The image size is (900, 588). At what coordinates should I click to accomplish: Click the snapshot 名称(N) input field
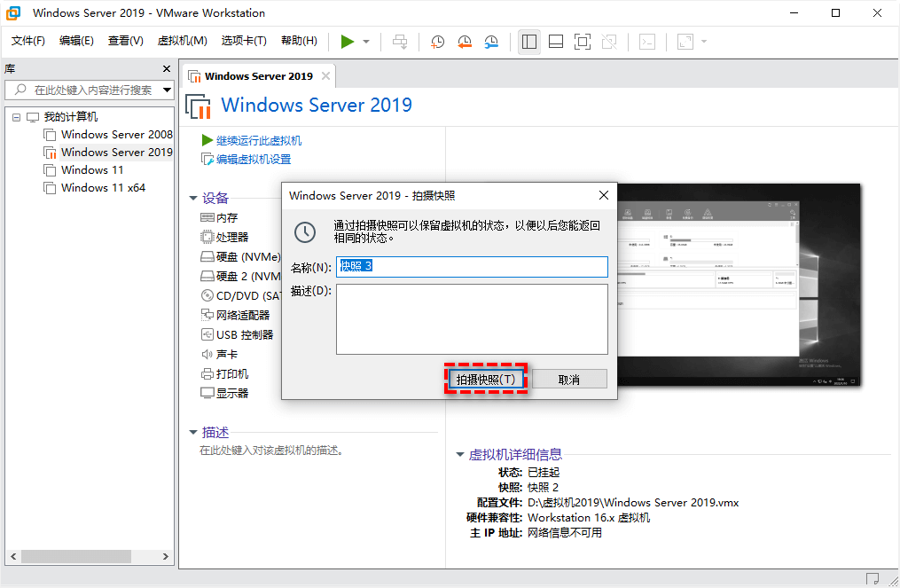pos(472,266)
